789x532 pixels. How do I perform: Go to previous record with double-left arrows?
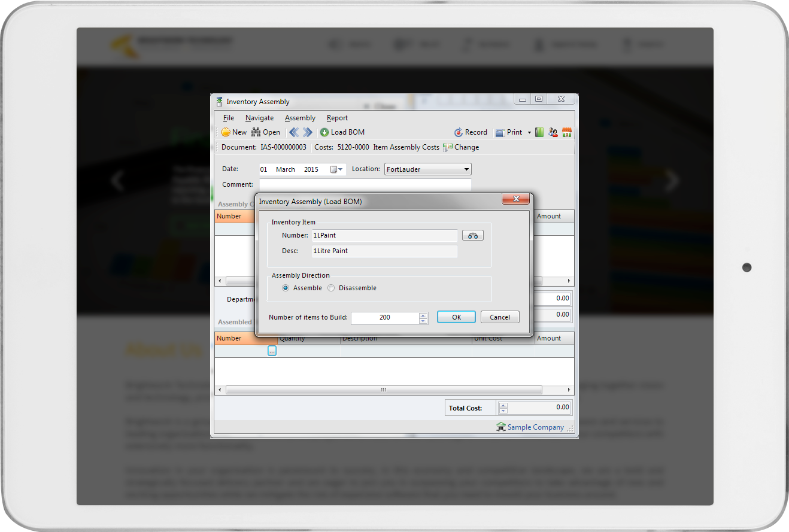click(293, 132)
